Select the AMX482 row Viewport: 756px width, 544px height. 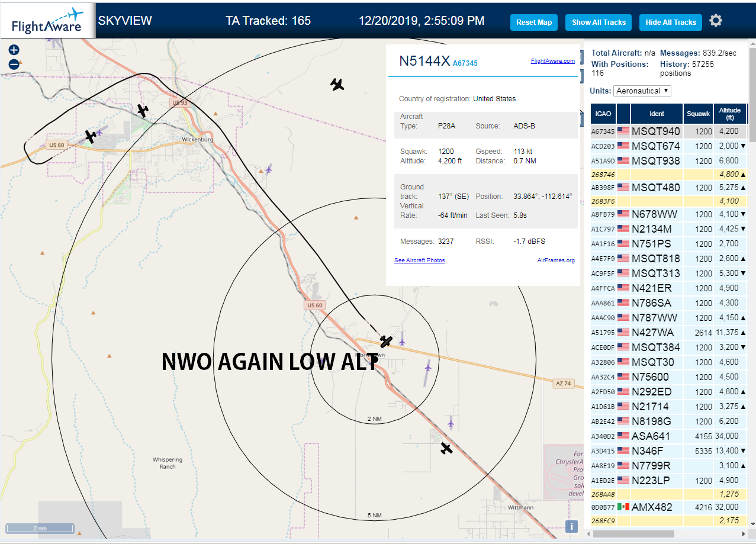(x=668, y=507)
